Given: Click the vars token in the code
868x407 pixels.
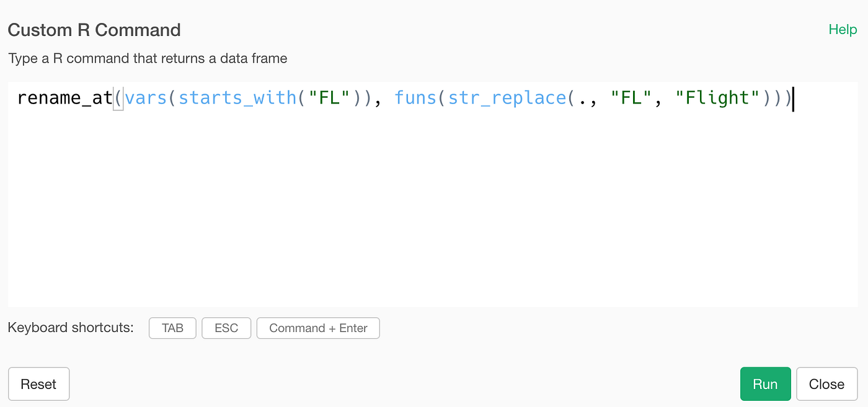Looking at the screenshot, I should click(146, 97).
